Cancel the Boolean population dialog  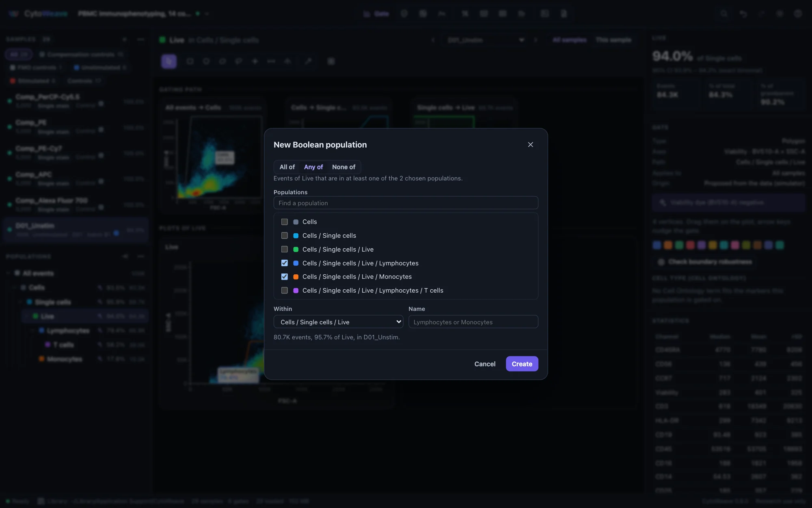pyautogui.click(x=485, y=364)
